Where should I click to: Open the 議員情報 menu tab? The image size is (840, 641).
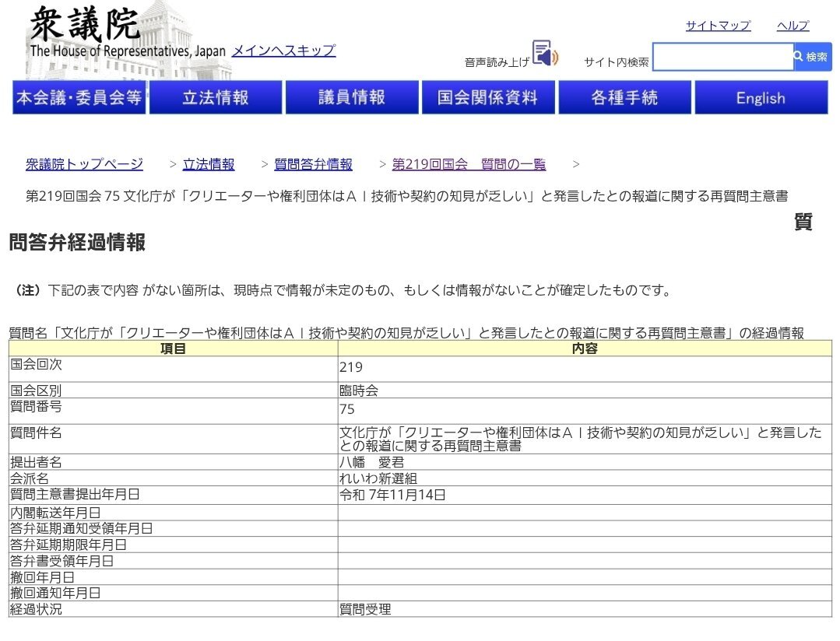pos(352,97)
